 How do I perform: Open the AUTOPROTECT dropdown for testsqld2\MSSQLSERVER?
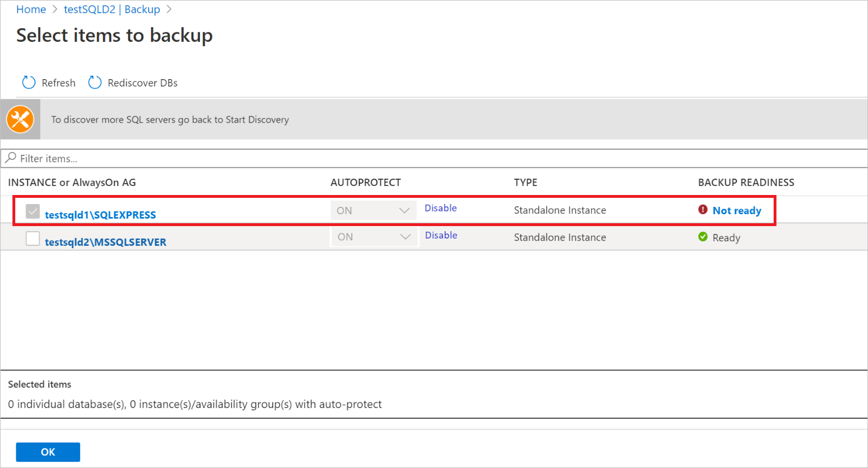[404, 237]
